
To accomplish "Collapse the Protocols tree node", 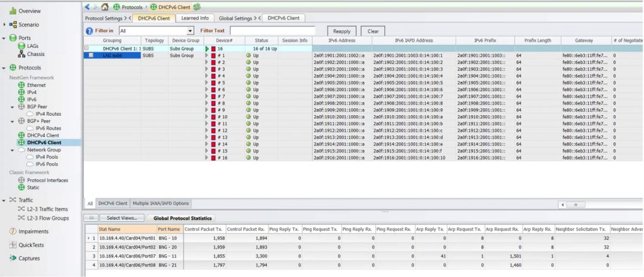I will click(4, 68).
